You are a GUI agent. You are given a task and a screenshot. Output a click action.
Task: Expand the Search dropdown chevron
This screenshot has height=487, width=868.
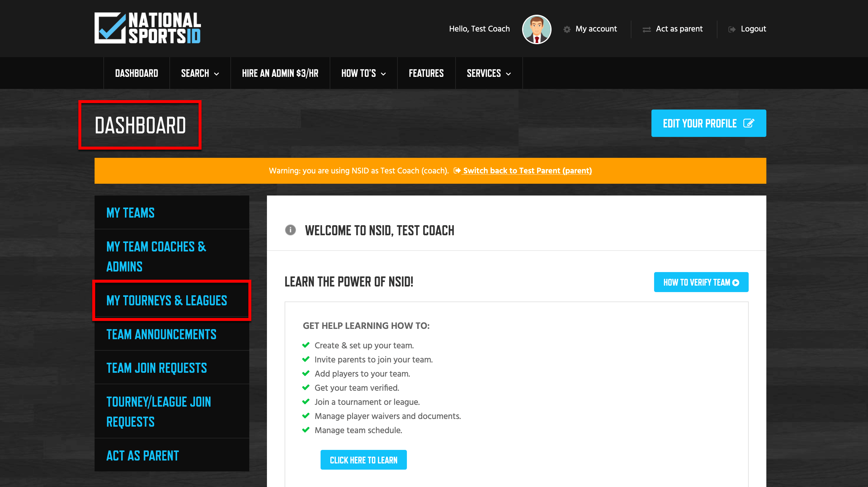(217, 74)
